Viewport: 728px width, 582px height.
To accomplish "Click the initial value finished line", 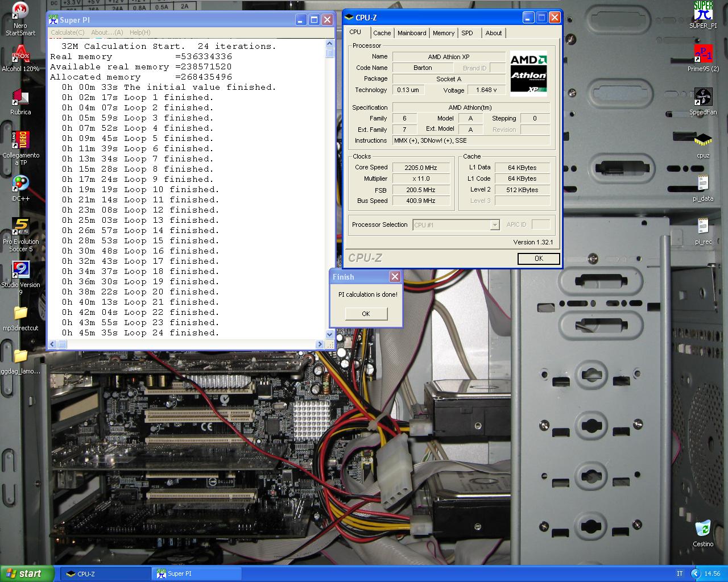I will tap(169, 88).
